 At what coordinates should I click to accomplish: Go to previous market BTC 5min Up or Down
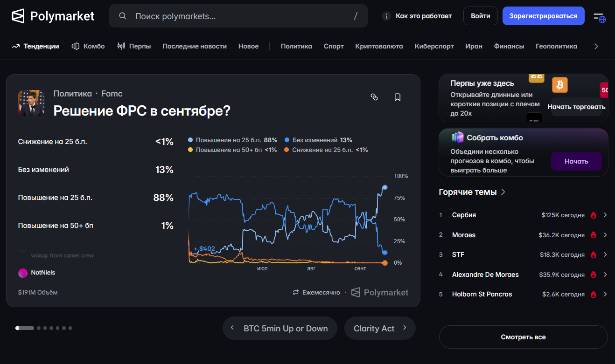(x=280, y=328)
